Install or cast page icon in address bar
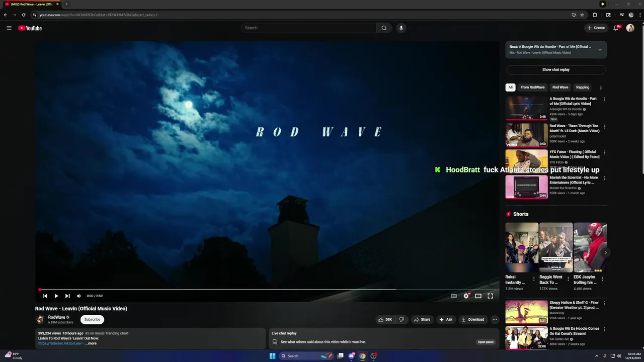 [x=574, y=15]
